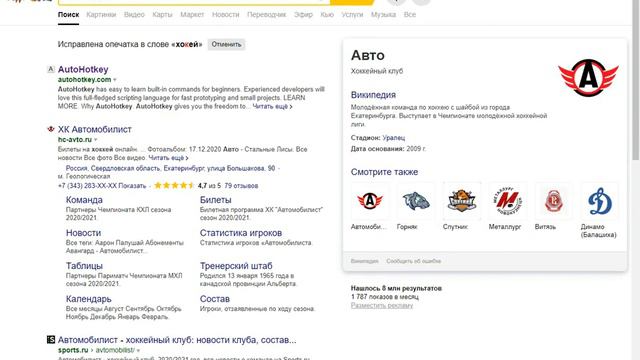The height and width of the screenshot is (360, 640).
Task: Open the Автомобилист хоккейный клуб sports.ru result
Action: (x=177, y=340)
